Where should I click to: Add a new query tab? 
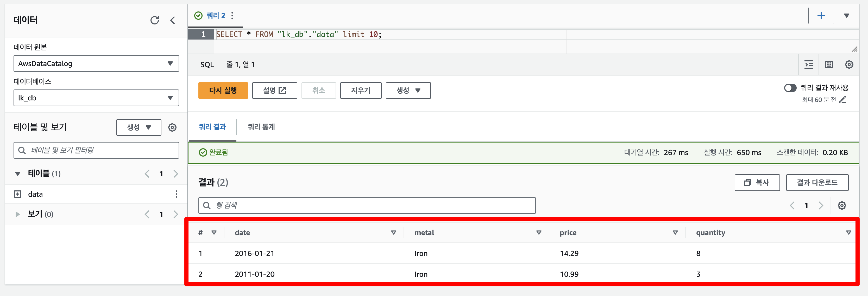point(821,16)
